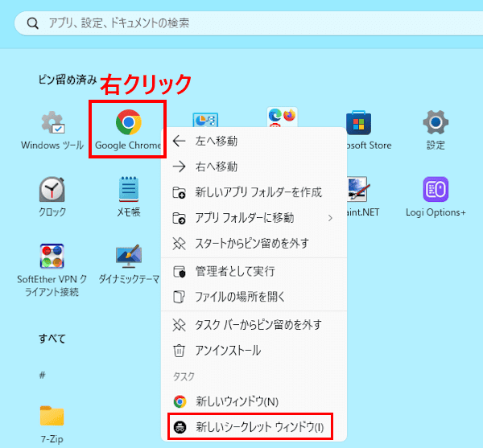Open Logi Options+ app
Viewport: 483px width, 448px height.
click(436, 197)
